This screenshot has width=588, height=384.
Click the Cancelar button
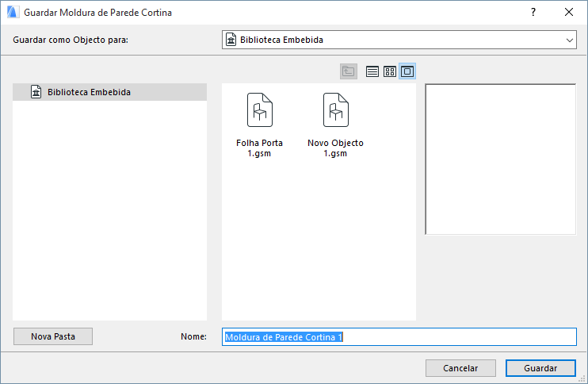point(460,368)
